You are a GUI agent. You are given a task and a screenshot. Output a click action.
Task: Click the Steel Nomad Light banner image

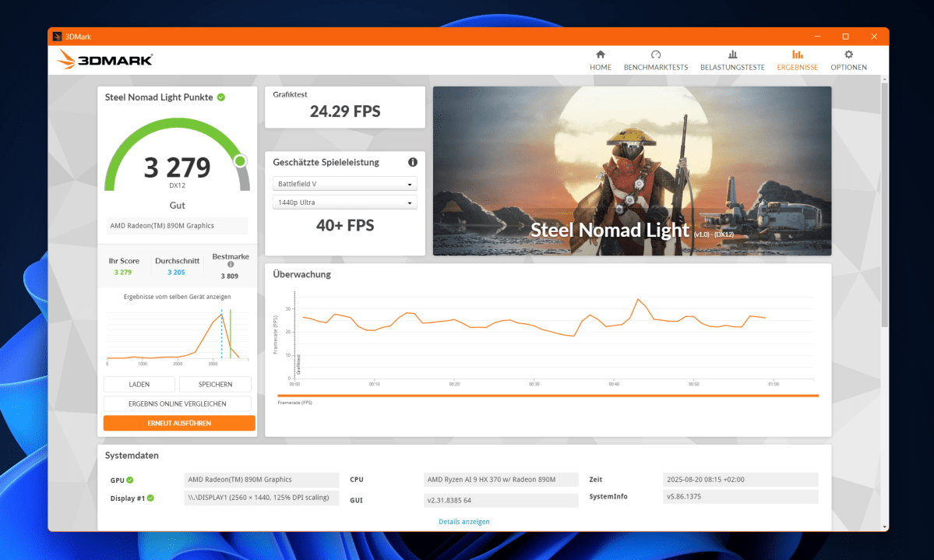[x=632, y=171]
